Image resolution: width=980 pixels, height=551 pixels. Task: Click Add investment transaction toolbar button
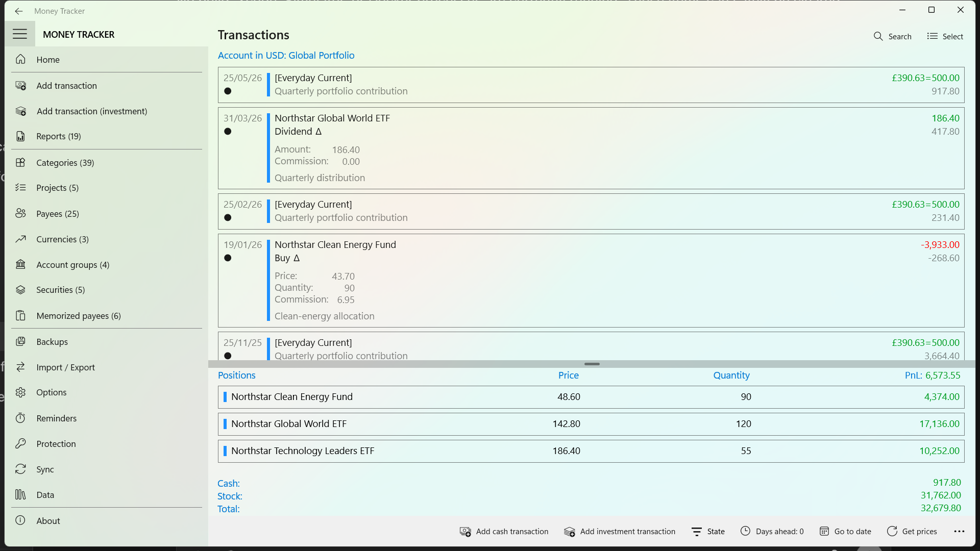coord(620,531)
